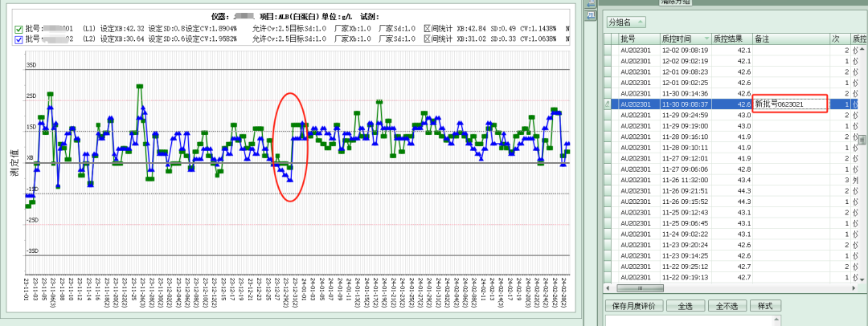This screenshot has width=868, height=326.
Task: Select the row timed 11-22 09:19:13
Action: click(731, 277)
